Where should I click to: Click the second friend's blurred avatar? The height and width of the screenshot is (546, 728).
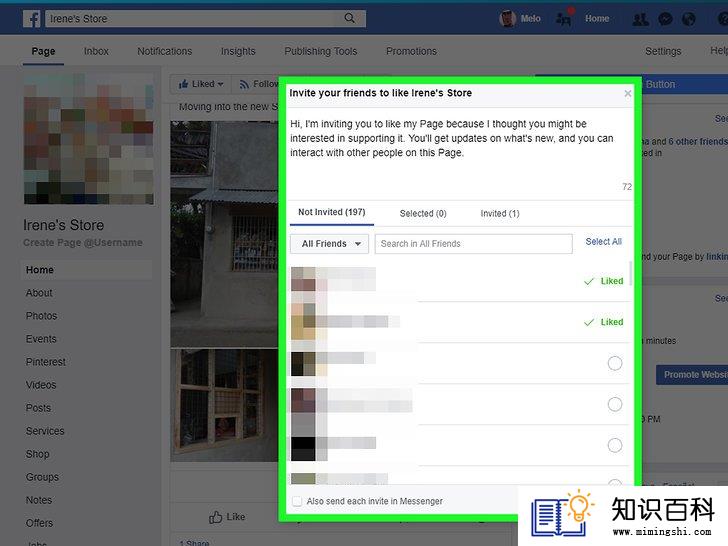303,321
